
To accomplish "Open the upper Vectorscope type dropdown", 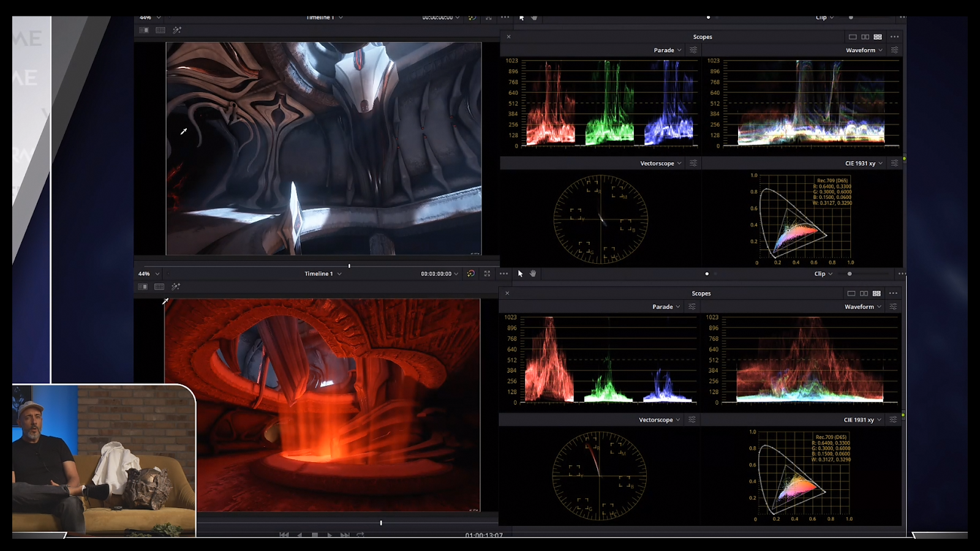I will tap(661, 163).
